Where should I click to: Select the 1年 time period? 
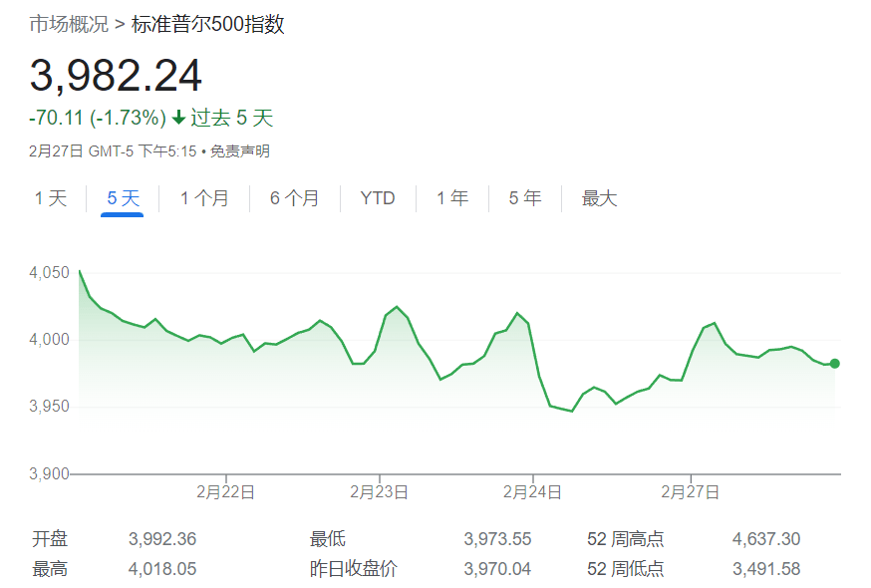[x=451, y=198]
